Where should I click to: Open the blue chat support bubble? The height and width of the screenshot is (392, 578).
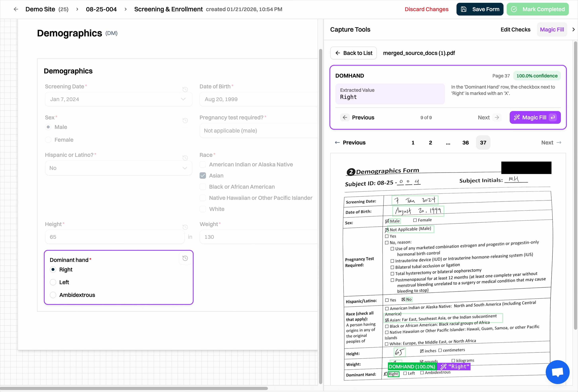pyautogui.click(x=557, y=372)
